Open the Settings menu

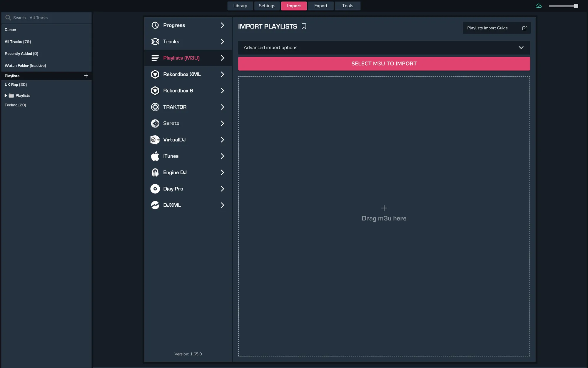(x=267, y=6)
